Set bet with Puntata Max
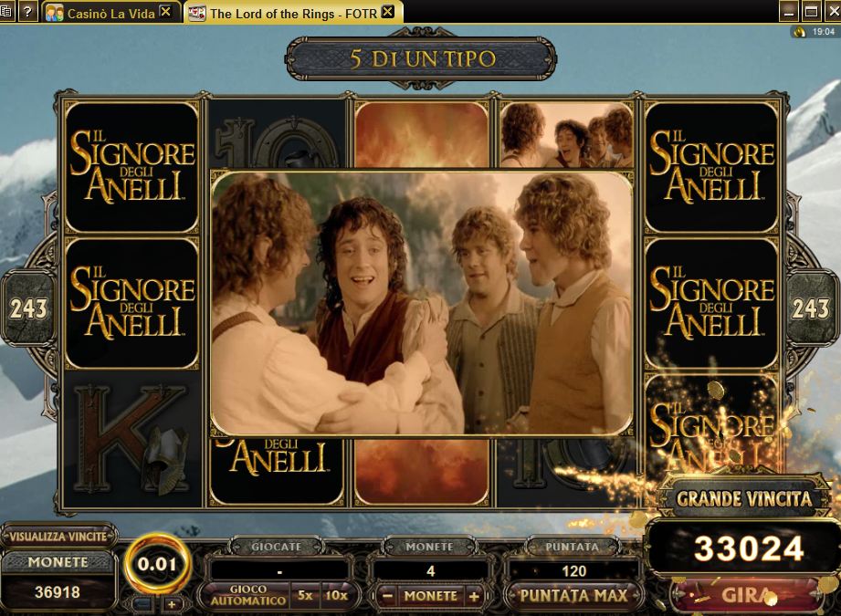This screenshot has height=616, width=841. tap(573, 596)
